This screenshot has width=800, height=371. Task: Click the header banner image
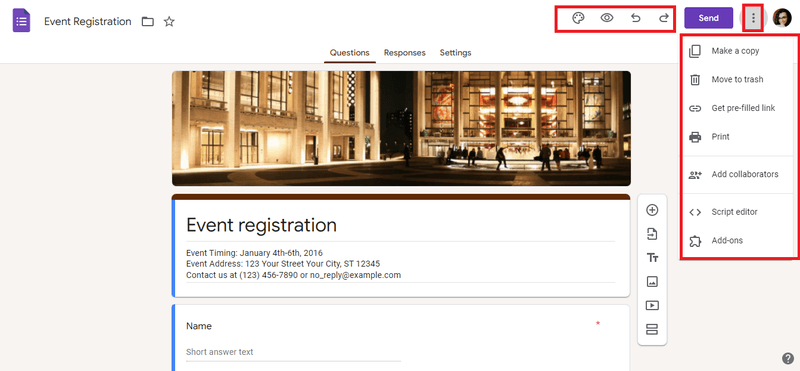(401, 128)
